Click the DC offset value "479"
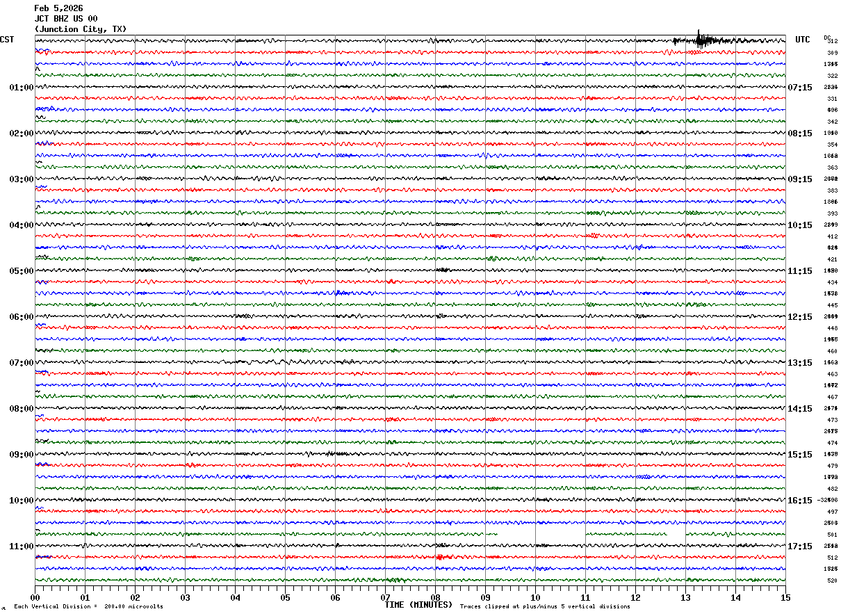This screenshot has height=616, width=841. tap(832, 466)
